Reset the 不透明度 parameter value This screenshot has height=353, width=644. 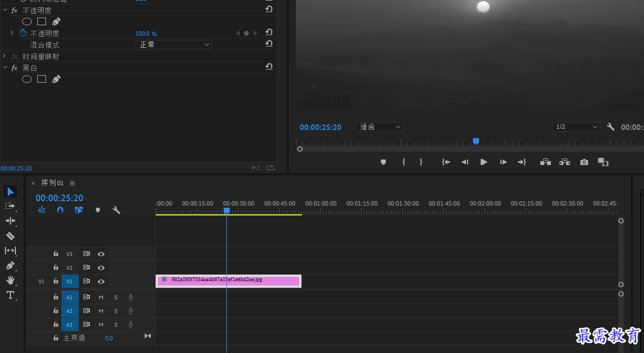pyautogui.click(x=269, y=32)
